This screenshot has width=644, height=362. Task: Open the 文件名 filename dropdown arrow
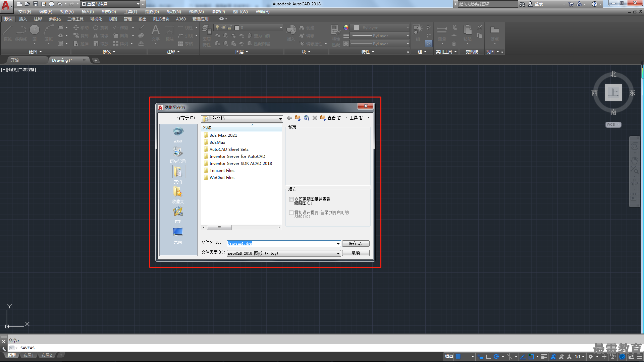338,244
